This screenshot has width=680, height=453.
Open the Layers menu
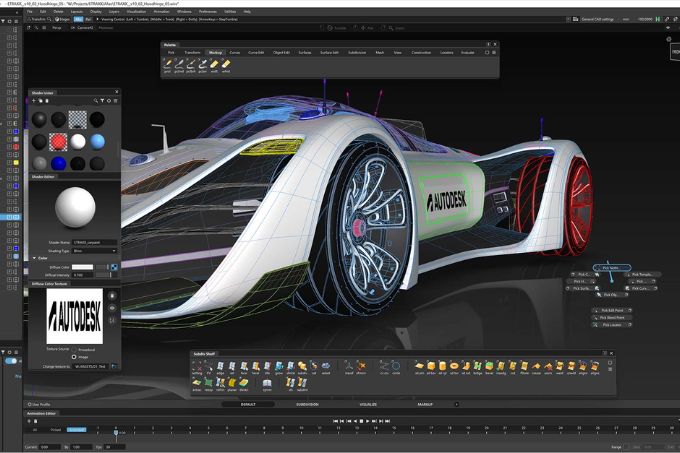point(114,12)
